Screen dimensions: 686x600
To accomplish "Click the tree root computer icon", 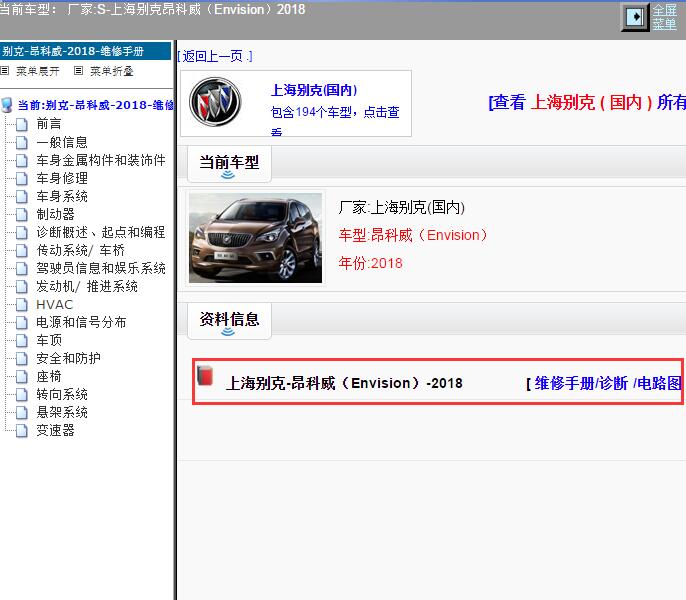I will click(x=7, y=105).
